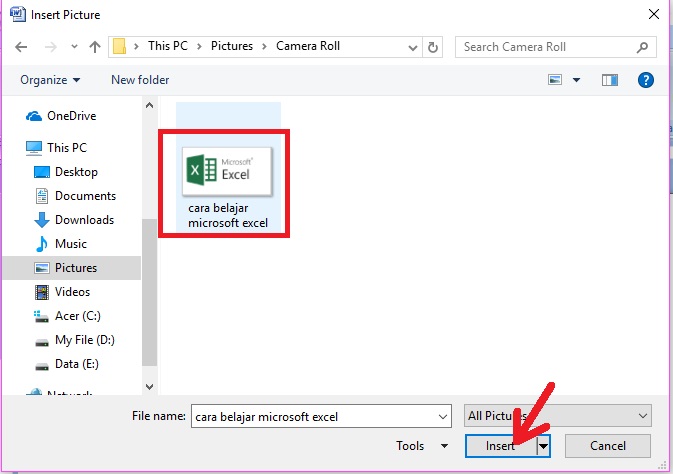This screenshot has width=673, height=474.
Task: Open the Desktop folder in sidebar
Action: pyautogui.click(x=76, y=172)
